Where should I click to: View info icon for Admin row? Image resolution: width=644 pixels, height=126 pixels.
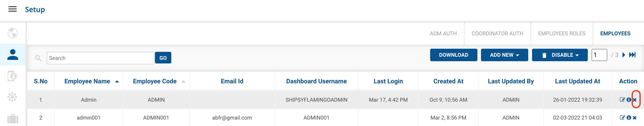(629, 100)
